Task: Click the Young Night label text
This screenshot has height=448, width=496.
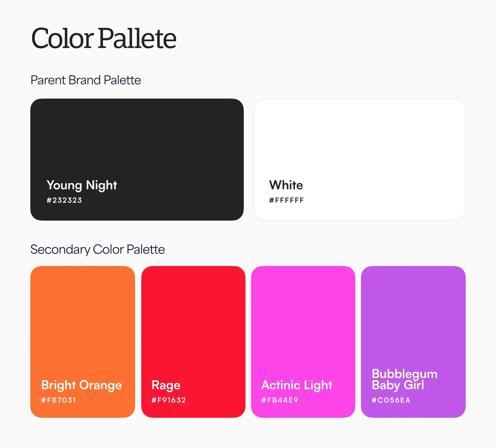Action: point(82,185)
